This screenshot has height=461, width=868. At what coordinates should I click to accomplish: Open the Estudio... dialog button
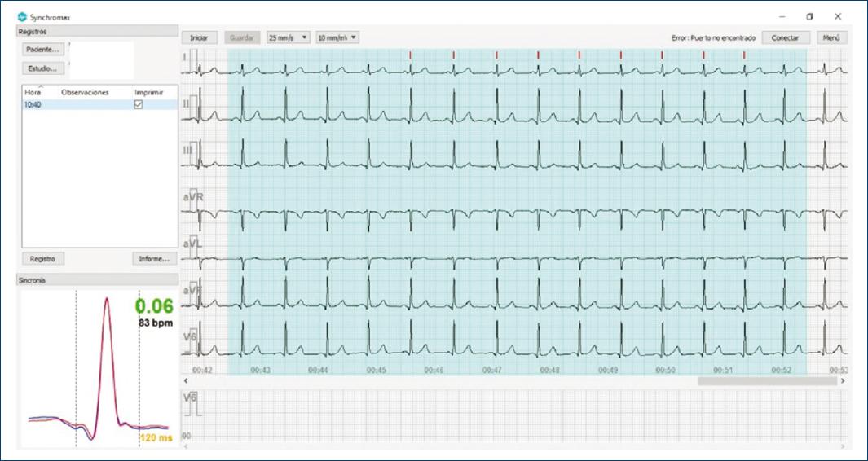pyautogui.click(x=43, y=68)
